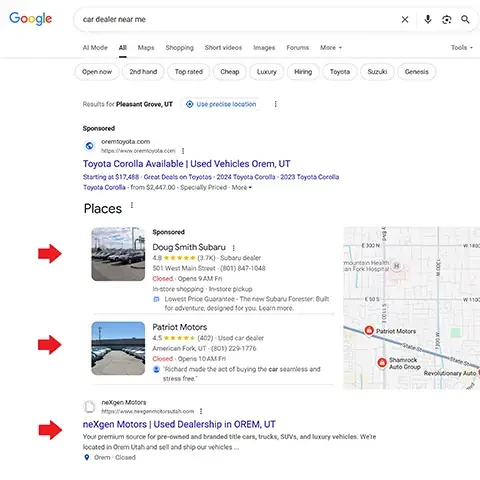Image resolution: width=480 pixels, height=480 pixels.
Task: Open Doug Smith Subaru three-dot menu
Action: tap(233, 248)
